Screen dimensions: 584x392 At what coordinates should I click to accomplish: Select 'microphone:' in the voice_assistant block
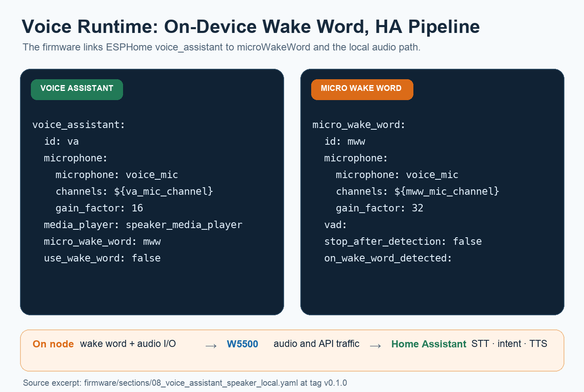coord(76,158)
